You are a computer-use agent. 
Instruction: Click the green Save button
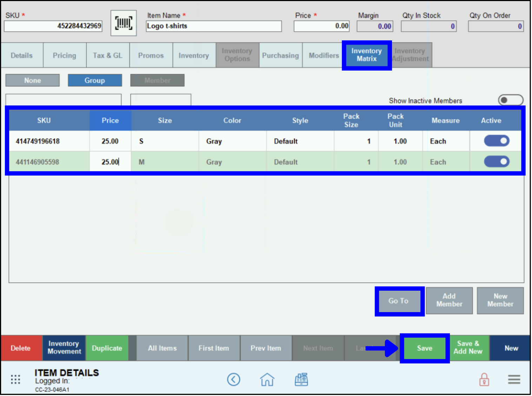(425, 348)
